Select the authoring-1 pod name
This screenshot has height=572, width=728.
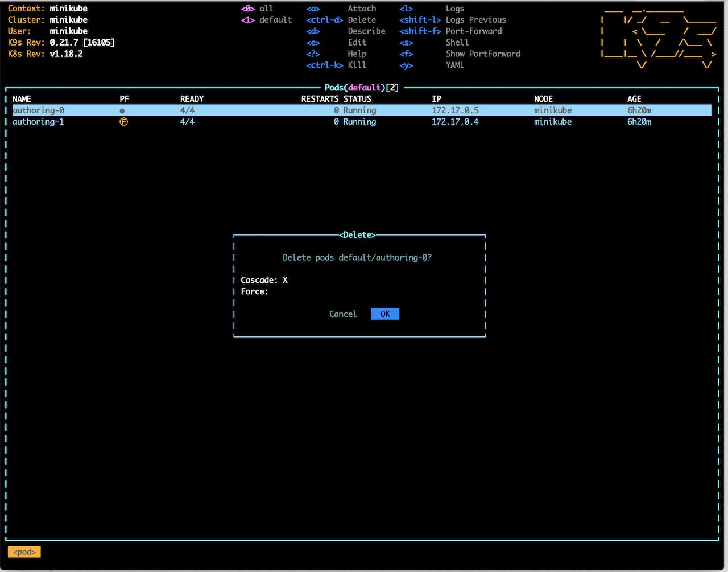[x=39, y=122]
